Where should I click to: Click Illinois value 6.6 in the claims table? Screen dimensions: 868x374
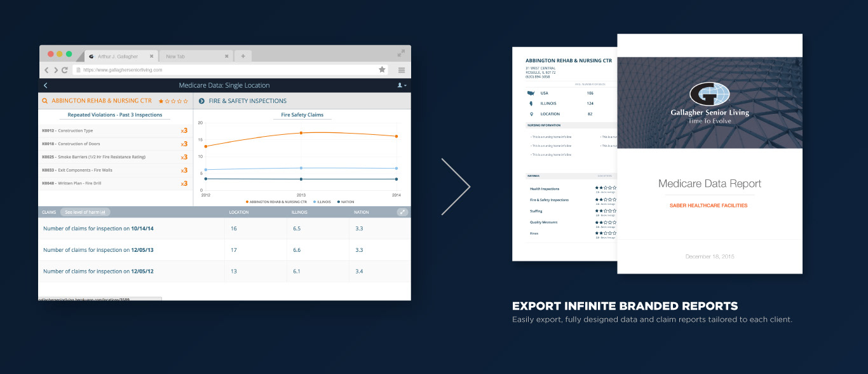click(x=296, y=250)
